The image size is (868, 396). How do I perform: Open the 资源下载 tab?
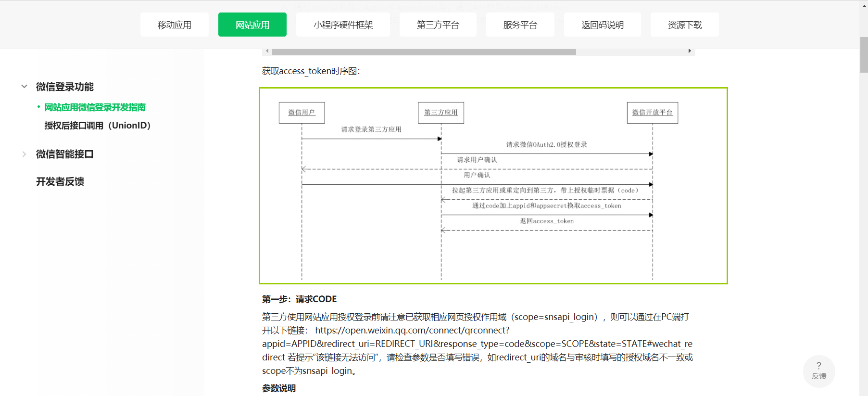(x=685, y=25)
